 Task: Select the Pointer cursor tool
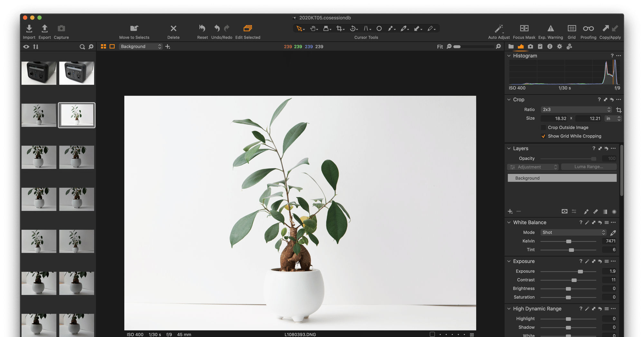click(299, 29)
